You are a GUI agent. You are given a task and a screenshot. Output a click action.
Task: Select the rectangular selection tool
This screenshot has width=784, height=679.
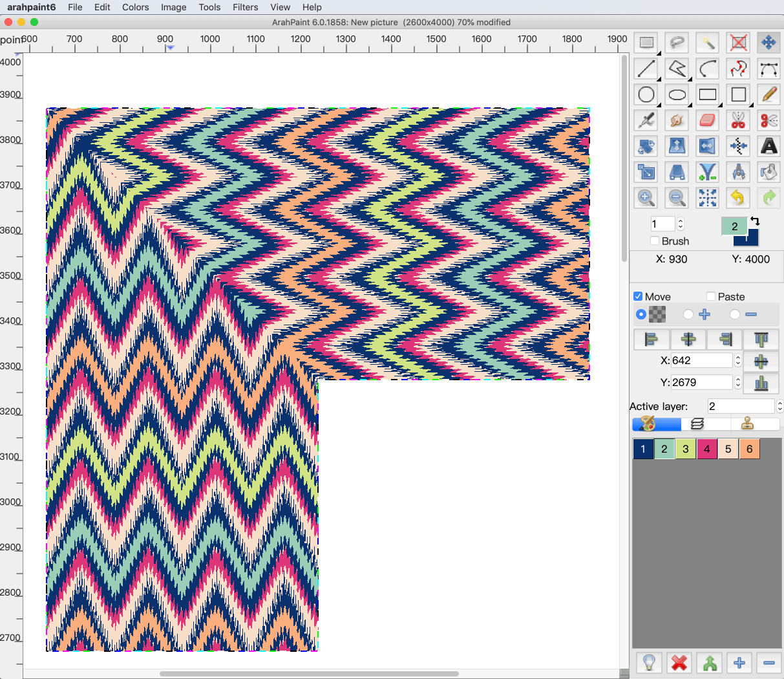(x=646, y=43)
